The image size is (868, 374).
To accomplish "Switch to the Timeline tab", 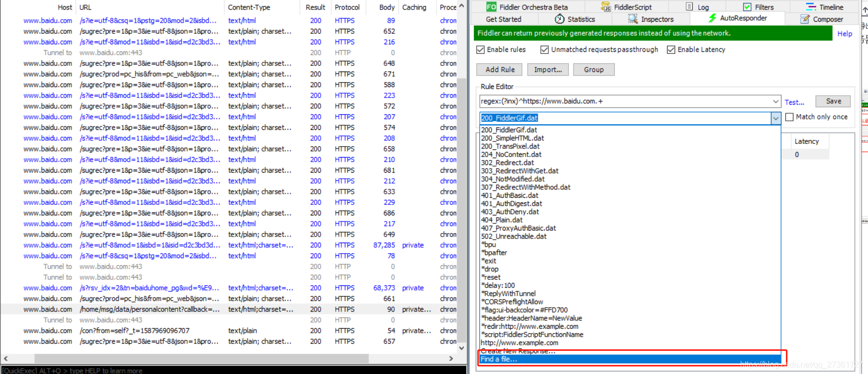I will (825, 7).
